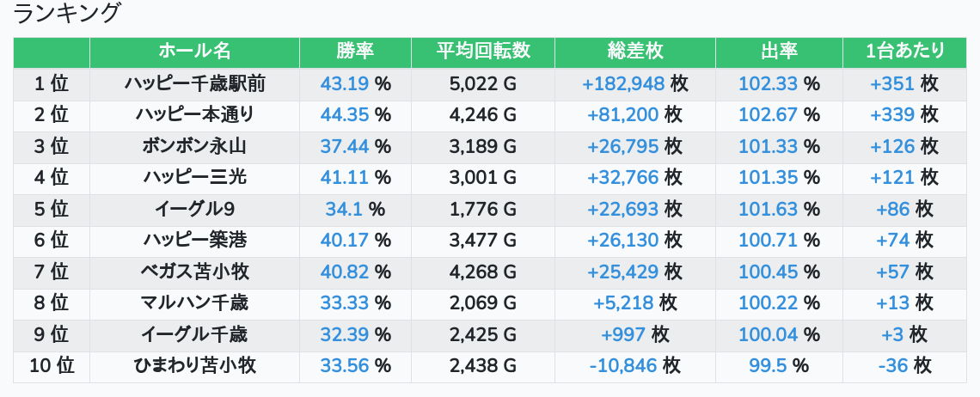The height and width of the screenshot is (397, 980).
Task: Sort by the 1台あたり column header
Action: tap(904, 52)
